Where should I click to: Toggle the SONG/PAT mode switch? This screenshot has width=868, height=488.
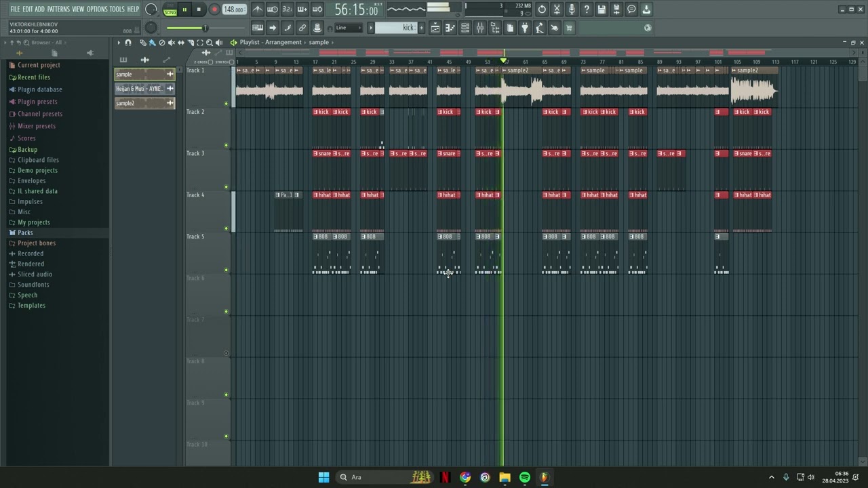pos(170,9)
